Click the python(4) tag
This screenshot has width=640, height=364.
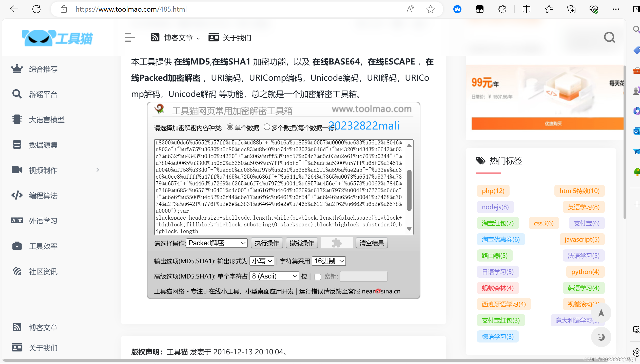[x=585, y=272]
